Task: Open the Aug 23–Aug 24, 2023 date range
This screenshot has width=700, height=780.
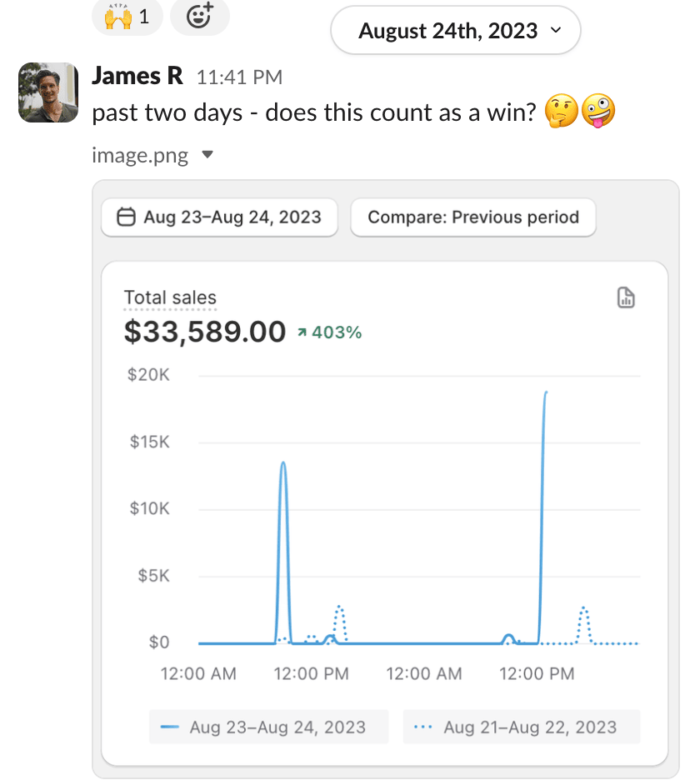Action: tap(220, 217)
